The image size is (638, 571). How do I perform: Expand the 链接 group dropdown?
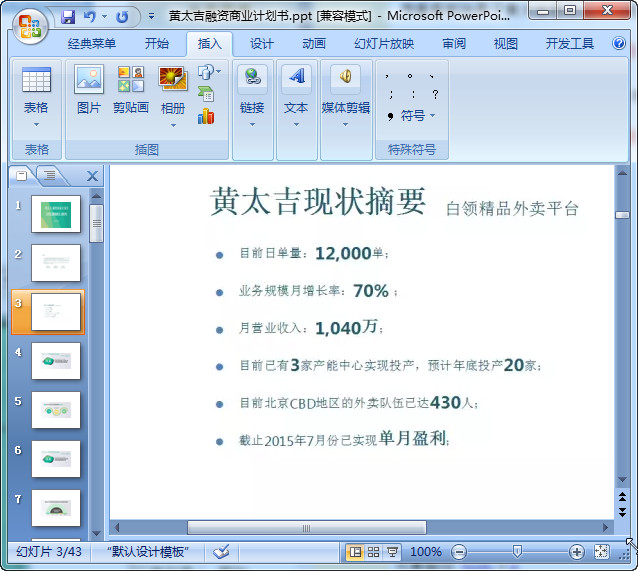[252, 125]
